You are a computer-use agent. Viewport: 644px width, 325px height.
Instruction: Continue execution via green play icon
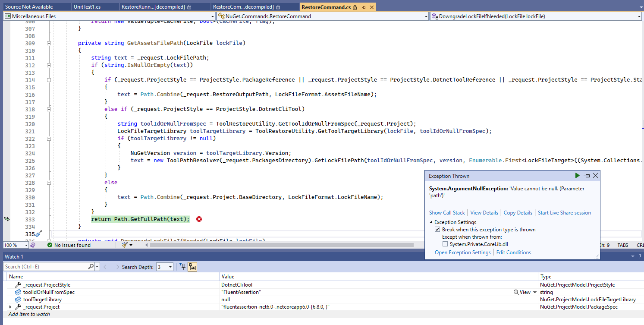coord(577,176)
